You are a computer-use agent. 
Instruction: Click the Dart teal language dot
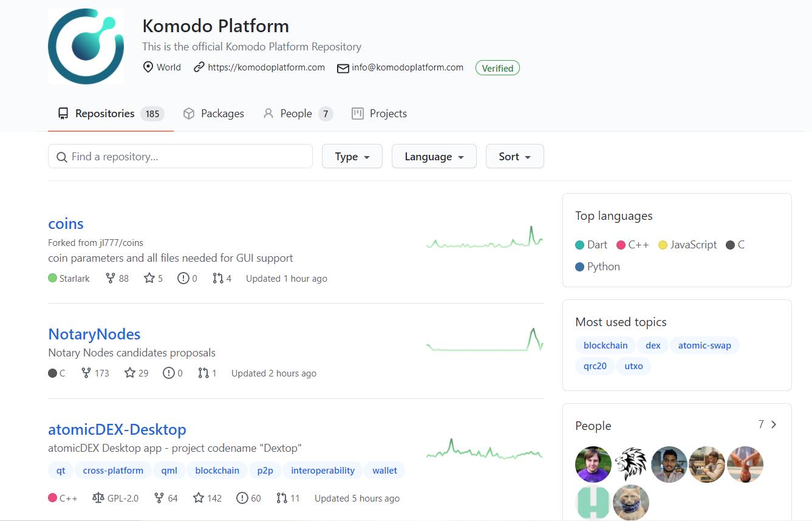point(579,245)
